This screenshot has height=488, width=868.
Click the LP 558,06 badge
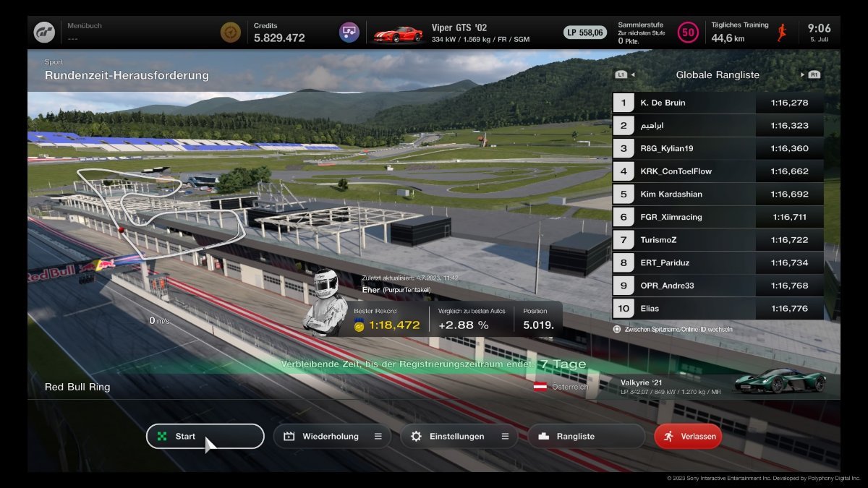click(585, 33)
